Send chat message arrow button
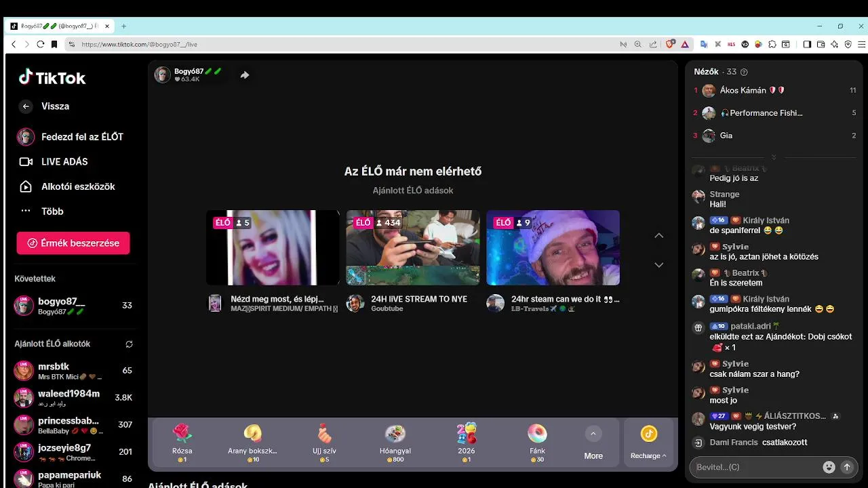The height and width of the screenshot is (488, 868). click(x=846, y=467)
